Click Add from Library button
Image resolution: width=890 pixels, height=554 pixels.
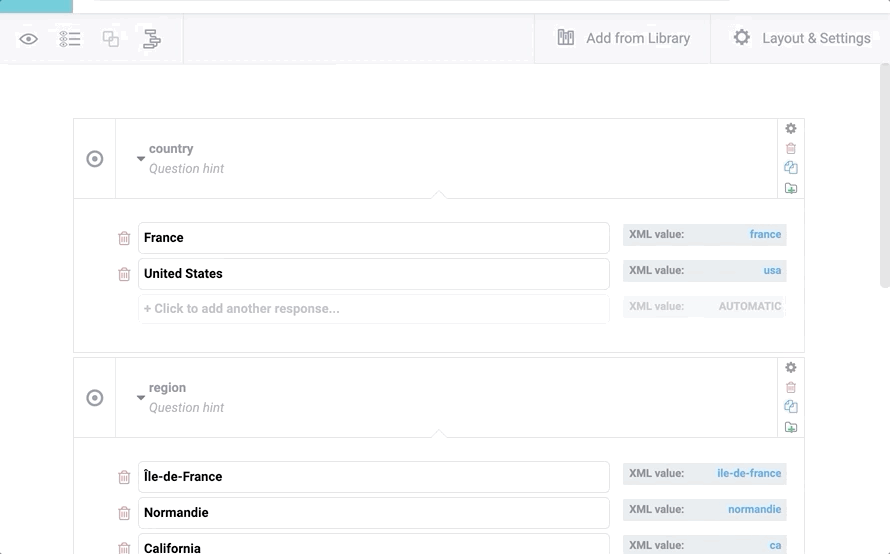pyautogui.click(x=623, y=38)
